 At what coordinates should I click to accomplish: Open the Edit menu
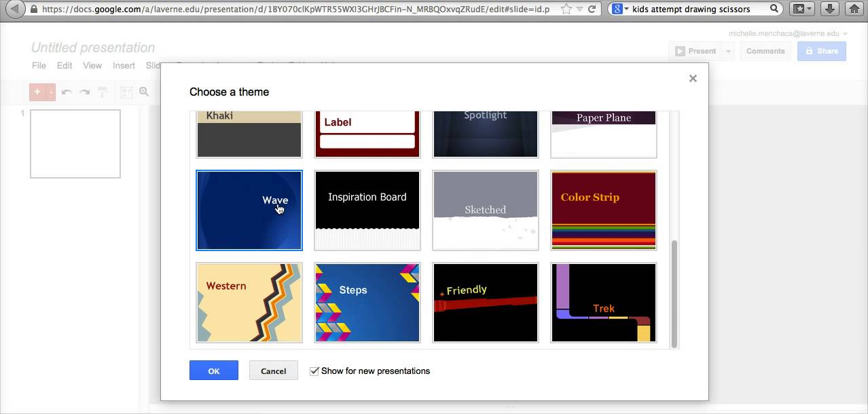point(65,65)
